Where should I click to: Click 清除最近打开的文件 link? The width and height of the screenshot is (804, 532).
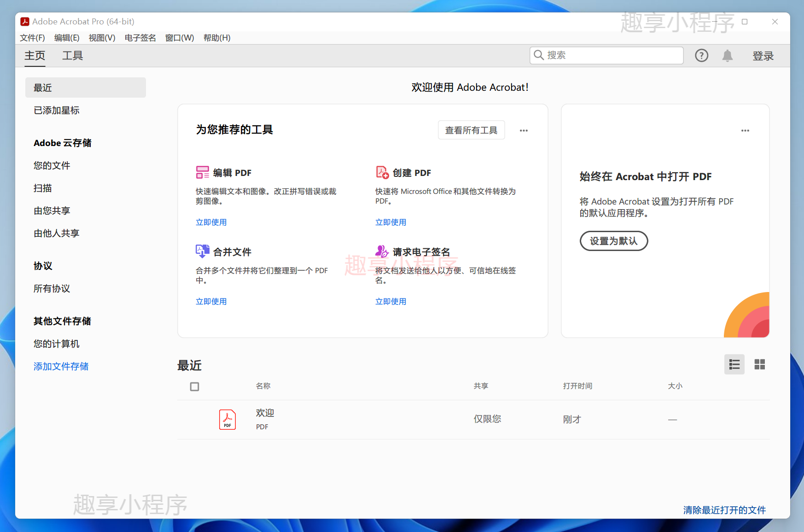pyautogui.click(x=725, y=510)
